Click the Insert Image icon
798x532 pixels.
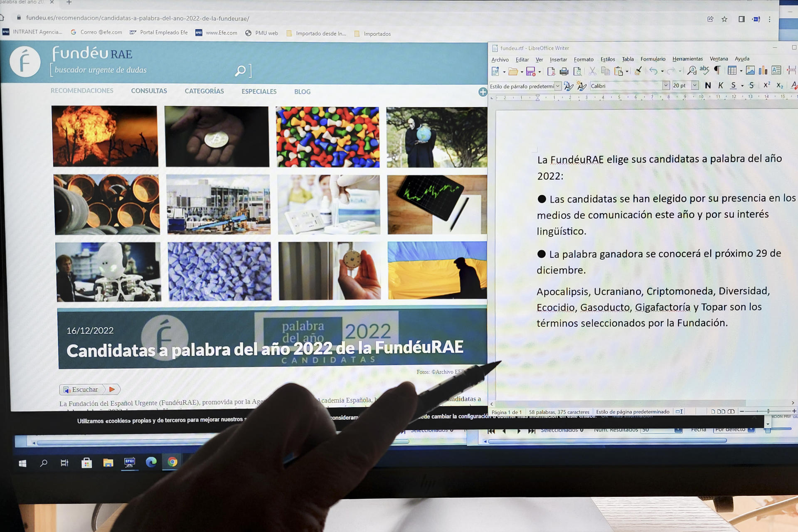tap(750, 71)
